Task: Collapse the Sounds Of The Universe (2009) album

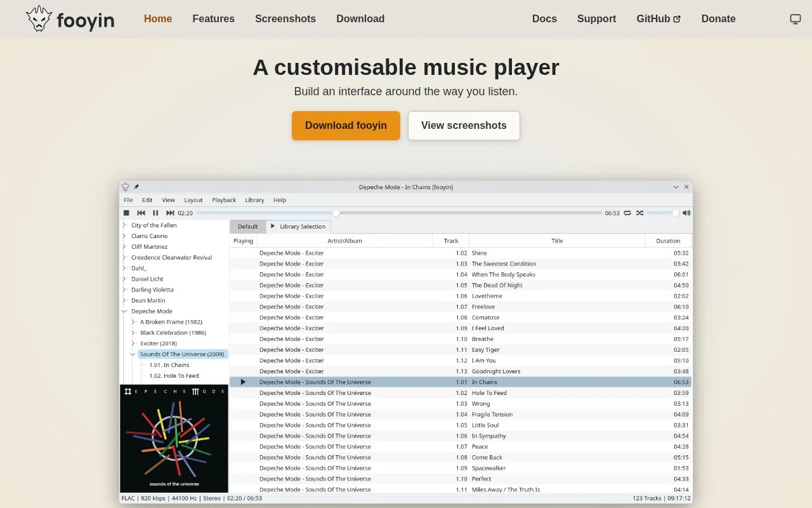Action: click(x=133, y=354)
